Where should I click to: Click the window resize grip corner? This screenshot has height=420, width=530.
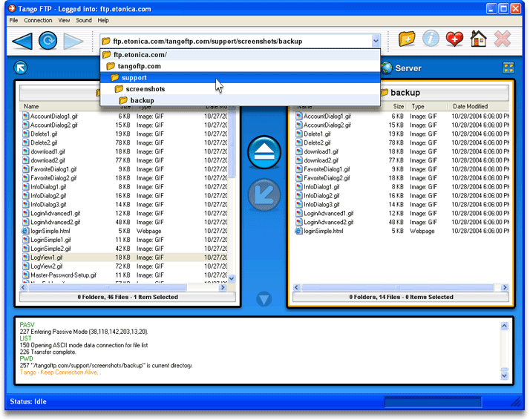pyautogui.click(x=516, y=401)
